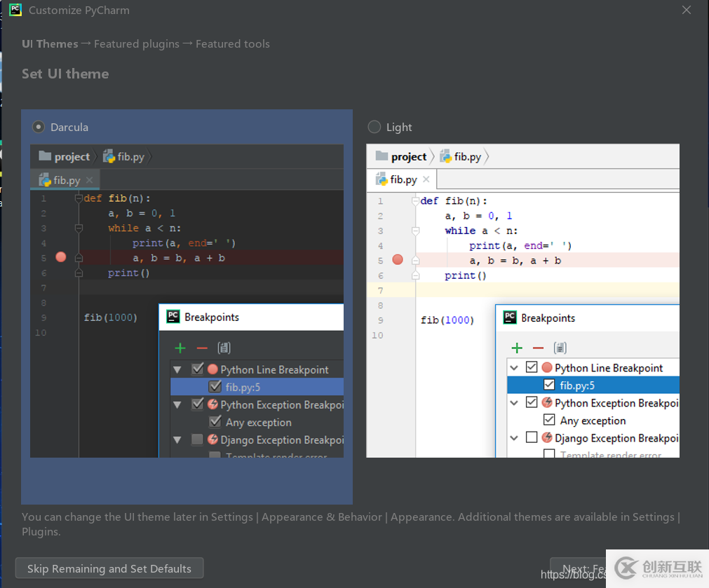Toggle Django Exception Breakpoint checkbox in Light preview
Viewport: 709px width, 588px height.
[x=532, y=437]
